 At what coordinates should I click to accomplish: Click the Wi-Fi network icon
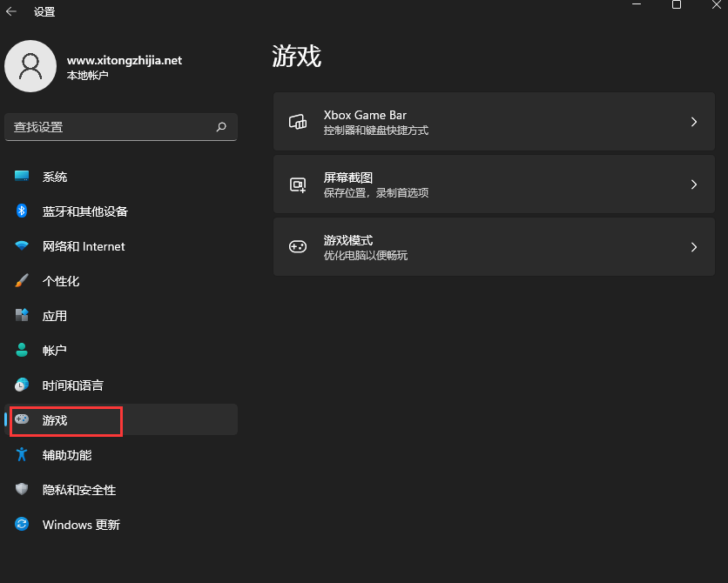22,245
